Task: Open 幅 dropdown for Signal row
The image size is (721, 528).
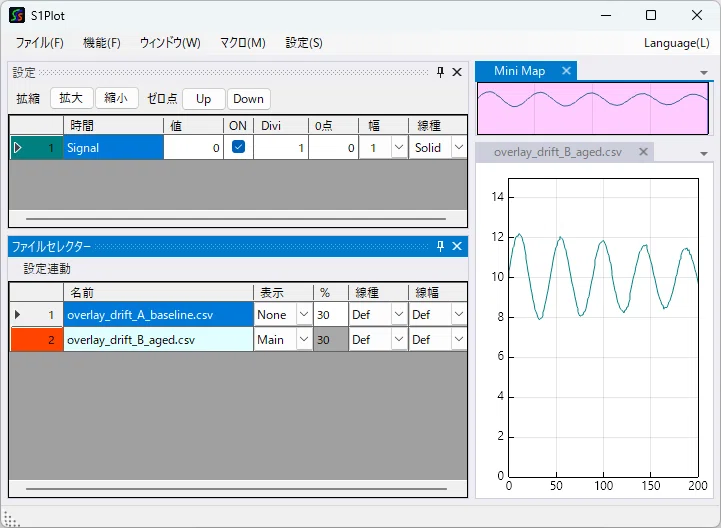Action: (399, 148)
